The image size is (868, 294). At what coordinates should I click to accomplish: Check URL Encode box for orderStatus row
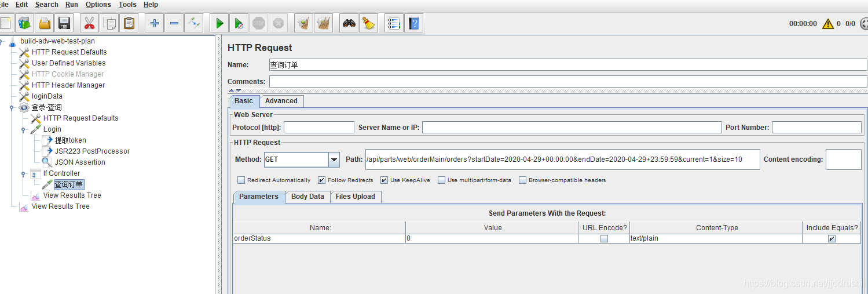coord(604,239)
